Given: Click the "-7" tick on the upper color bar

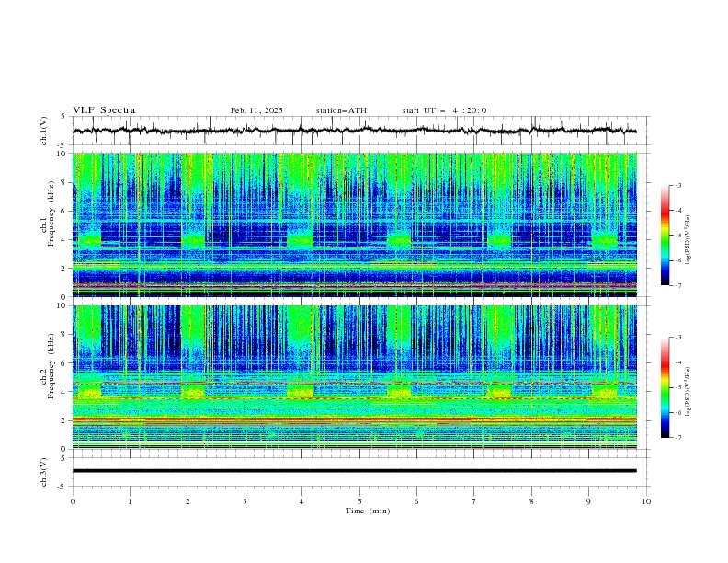Looking at the screenshot, I should [x=677, y=285].
